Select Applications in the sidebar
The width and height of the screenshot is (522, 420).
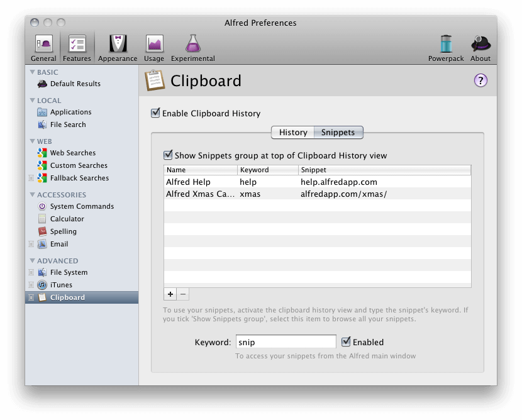(70, 112)
